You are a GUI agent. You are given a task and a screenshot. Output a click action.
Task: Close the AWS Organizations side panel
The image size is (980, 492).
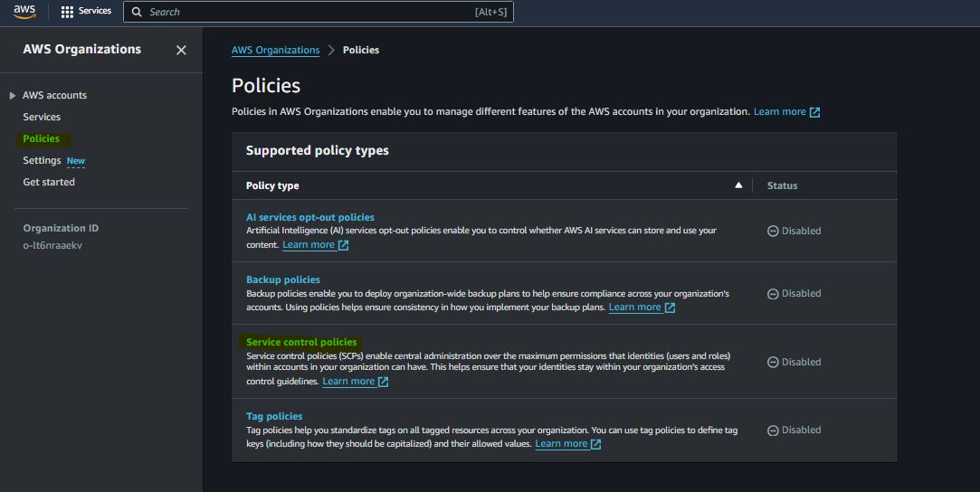point(181,51)
